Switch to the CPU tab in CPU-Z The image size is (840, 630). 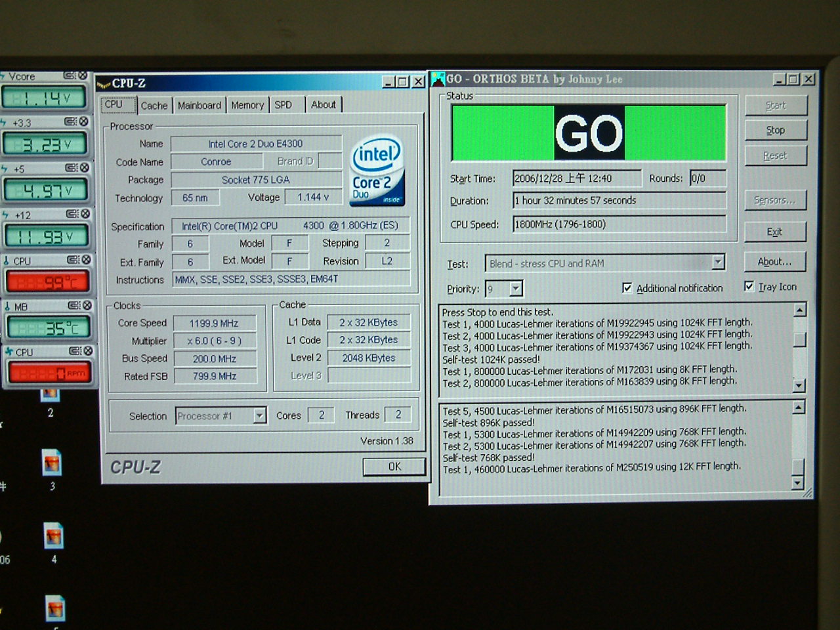coord(118,105)
